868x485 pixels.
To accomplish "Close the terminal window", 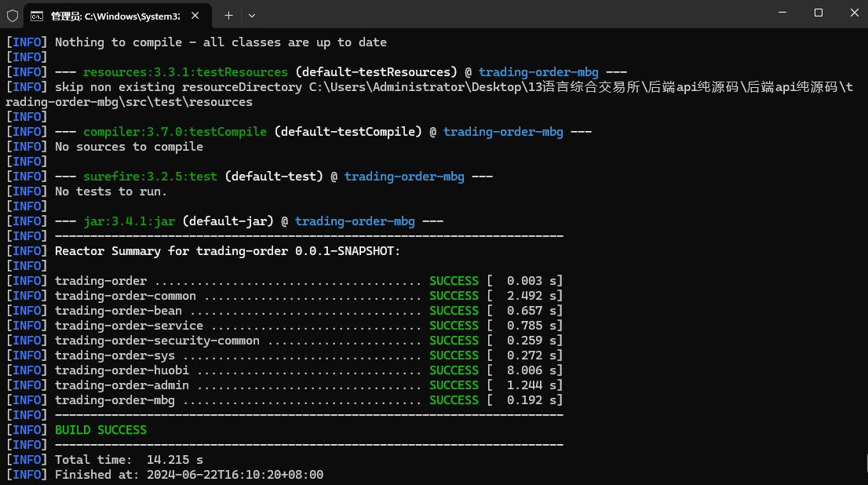I will (854, 13).
